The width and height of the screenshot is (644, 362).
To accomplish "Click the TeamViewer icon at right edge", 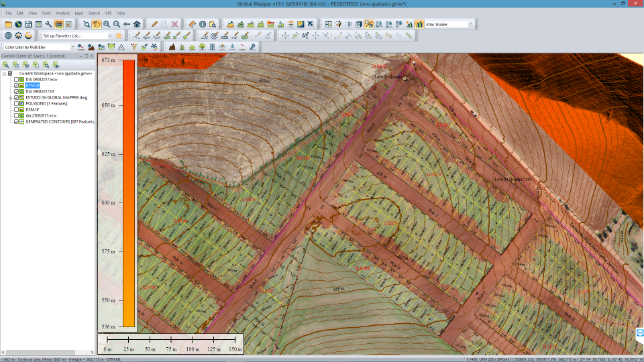I will pyautogui.click(x=640, y=333).
